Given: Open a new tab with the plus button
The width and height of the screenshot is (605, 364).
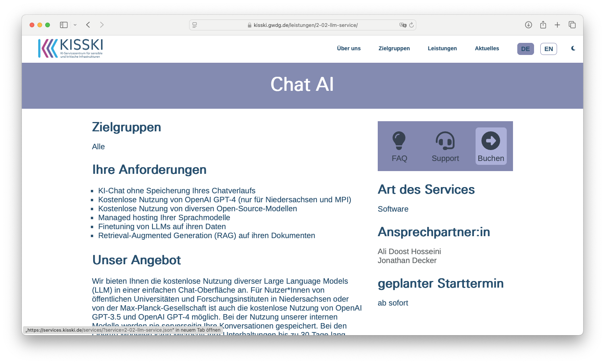Looking at the screenshot, I should tap(557, 25).
